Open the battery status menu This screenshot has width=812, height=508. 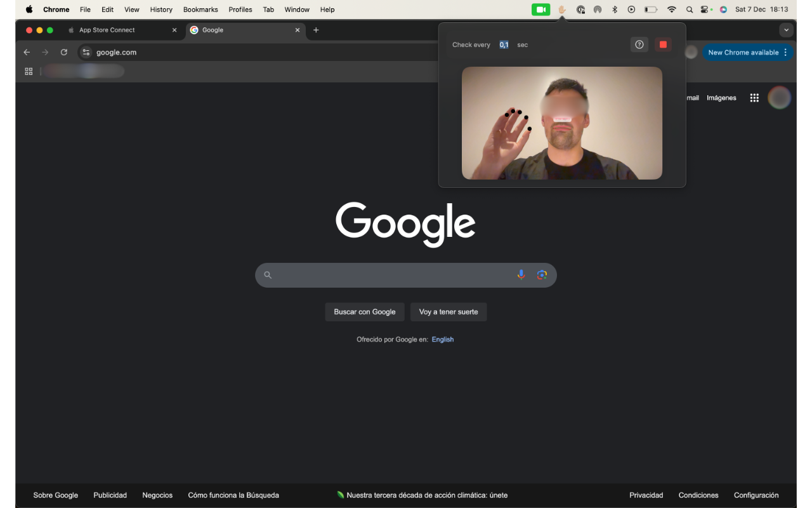point(651,10)
